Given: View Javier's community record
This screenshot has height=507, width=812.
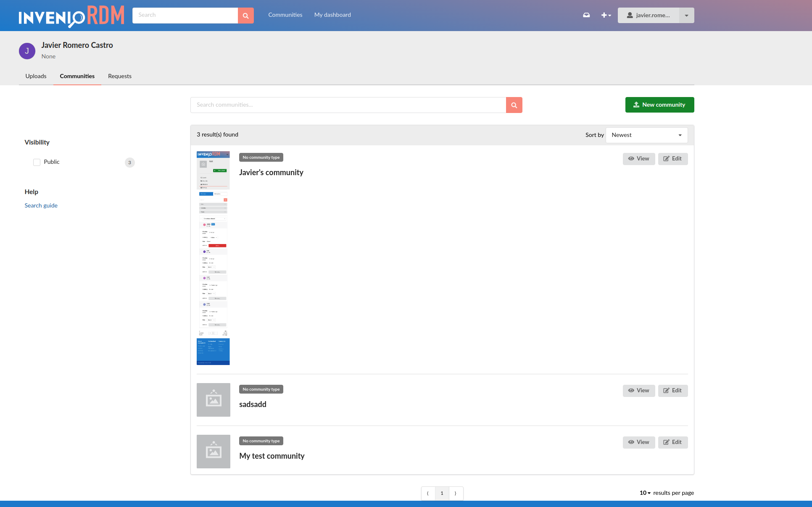Looking at the screenshot, I should 639,159.
